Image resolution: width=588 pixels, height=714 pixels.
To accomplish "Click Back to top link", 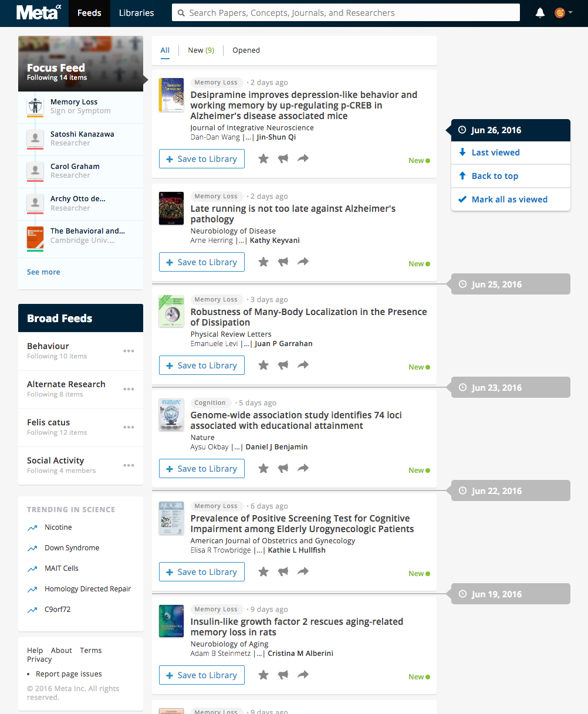I will pyautogui.click(x=511, y=176).
